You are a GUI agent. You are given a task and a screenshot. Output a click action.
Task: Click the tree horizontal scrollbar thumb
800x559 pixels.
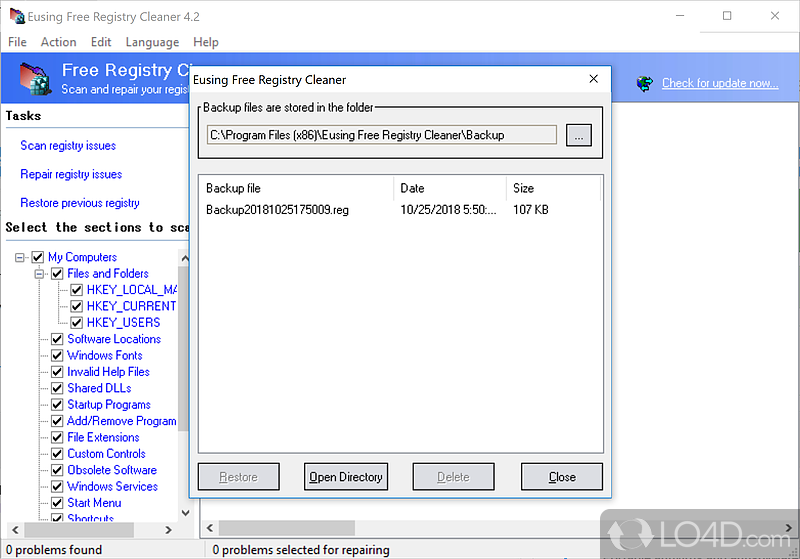click(x=79, y=530)
